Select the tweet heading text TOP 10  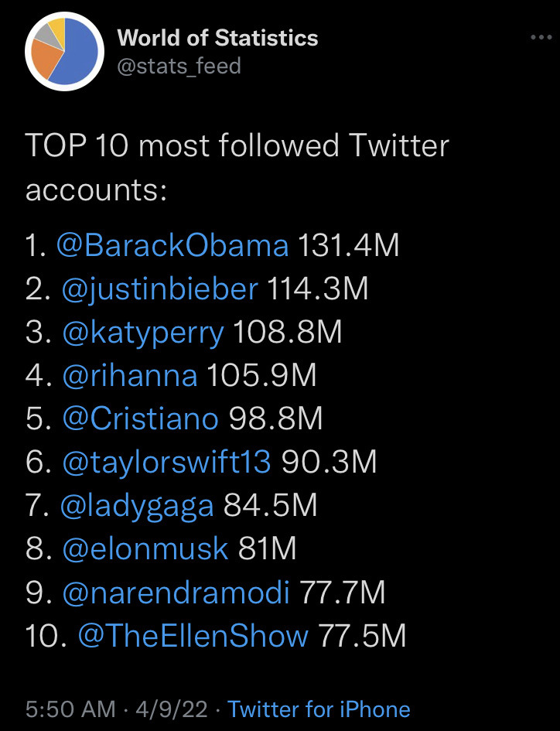pyautogui.click(x=77, y=145)
